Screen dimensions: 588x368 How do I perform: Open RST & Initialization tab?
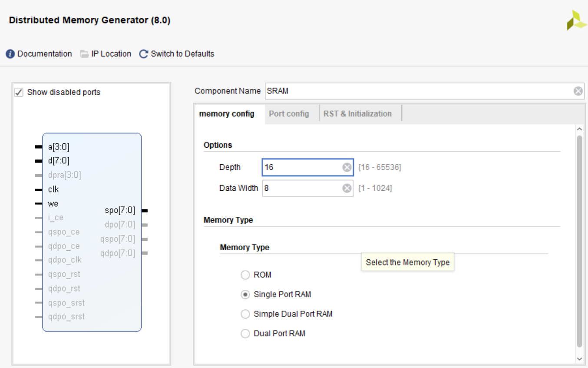pyautogui.click(x=357, y=114)
